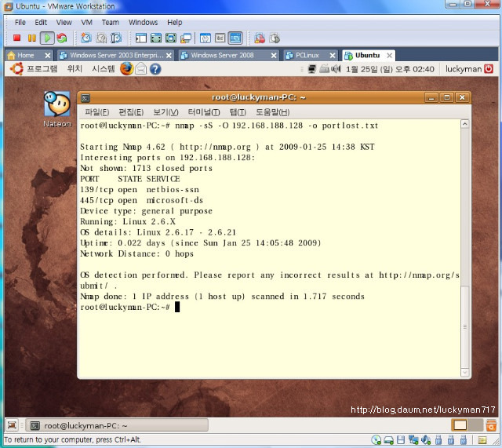Click the CD/DVD drive device icon in status bar
This screenshot has width=502, height=448.
(376, 440)
